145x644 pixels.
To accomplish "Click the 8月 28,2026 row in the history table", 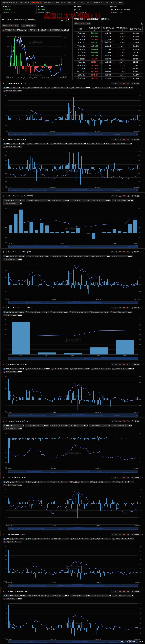I will pyautogui.click(x=108, y=33).
